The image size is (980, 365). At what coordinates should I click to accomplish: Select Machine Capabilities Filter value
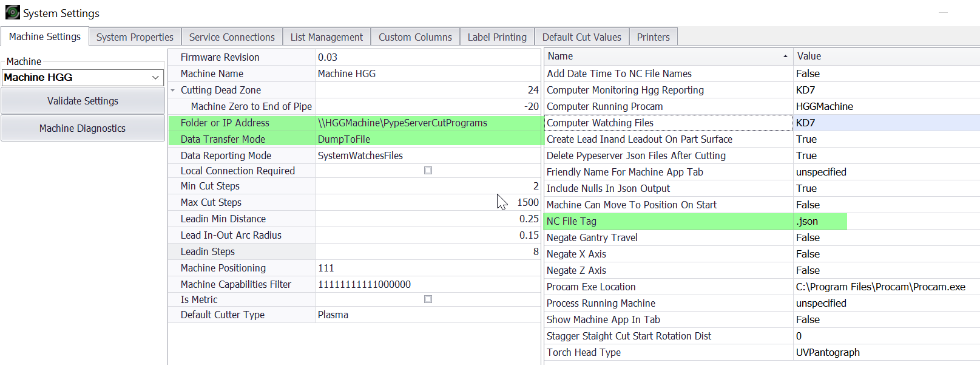364,284
